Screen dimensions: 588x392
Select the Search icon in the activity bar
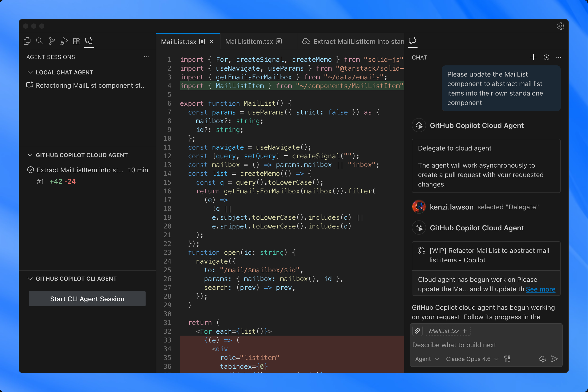tap(39, 41)
